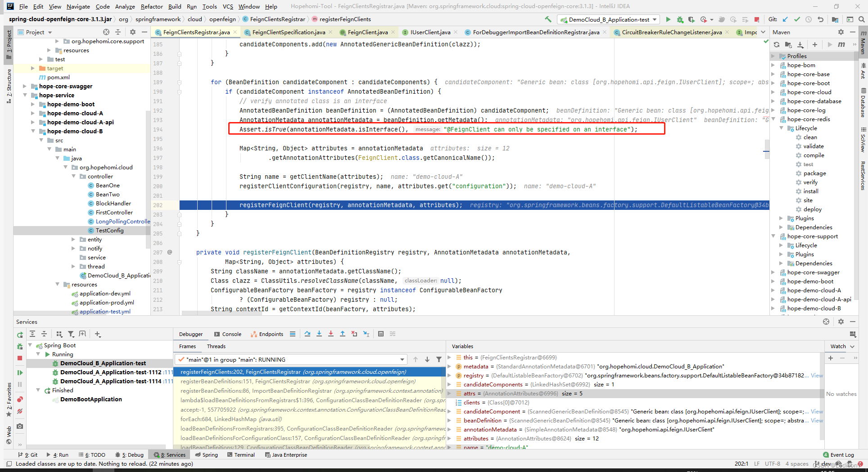Show hidden editor tabs dropdown chevron

763,32
